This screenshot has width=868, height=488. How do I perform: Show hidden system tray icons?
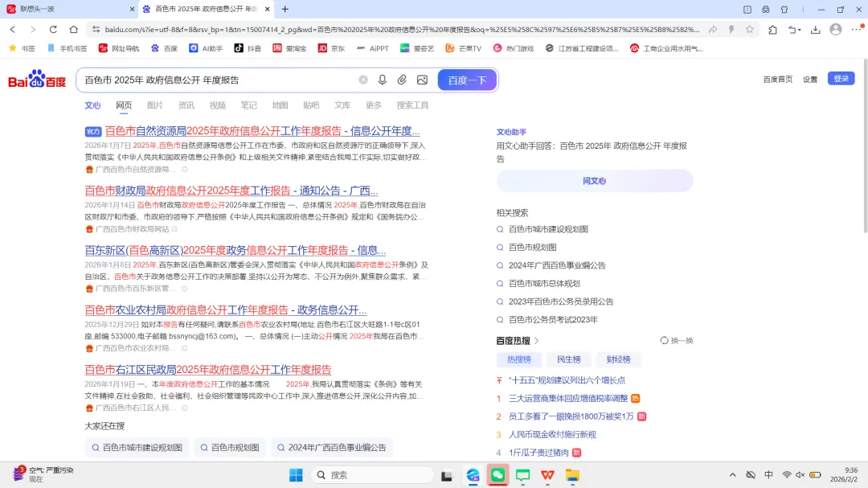click(x=732, y=474)
